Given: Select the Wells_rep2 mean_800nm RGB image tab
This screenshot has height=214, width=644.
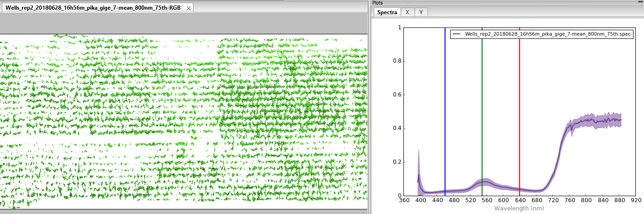Looking at the screenshot, I should pyautogui.click(x=93, y=8).
